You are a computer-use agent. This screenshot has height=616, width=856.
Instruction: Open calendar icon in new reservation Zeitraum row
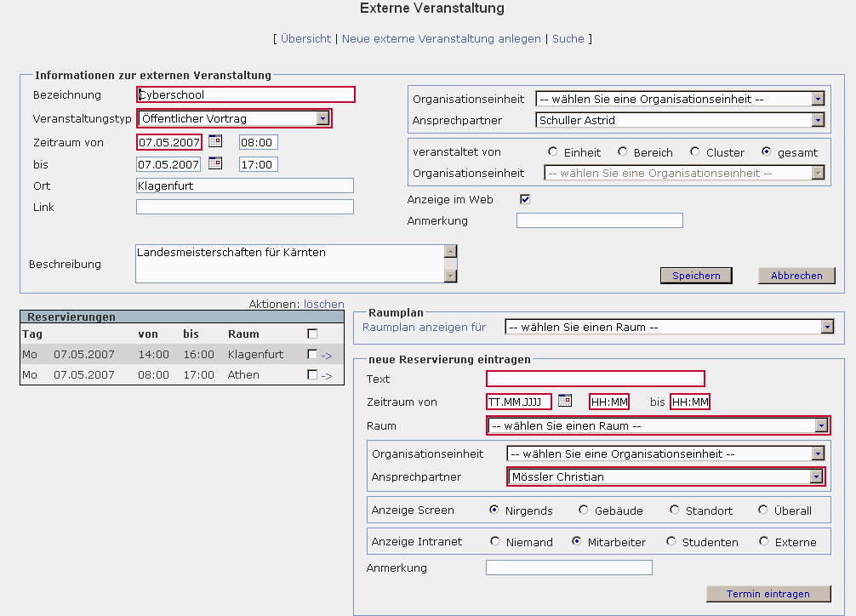(565, 401)
